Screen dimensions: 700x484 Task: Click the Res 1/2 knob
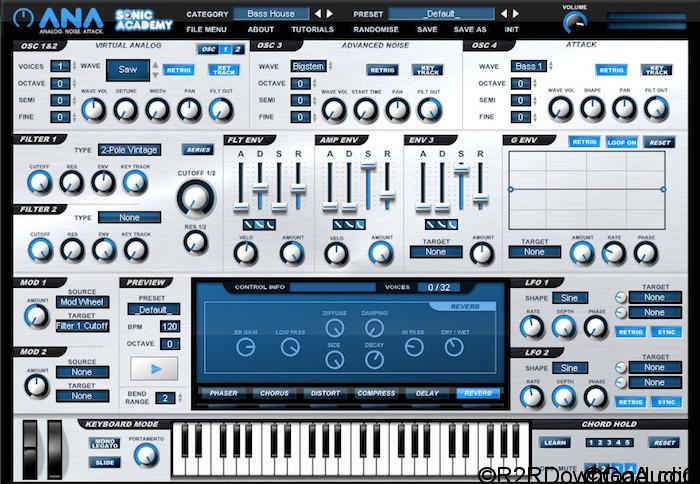click(196, 242)
